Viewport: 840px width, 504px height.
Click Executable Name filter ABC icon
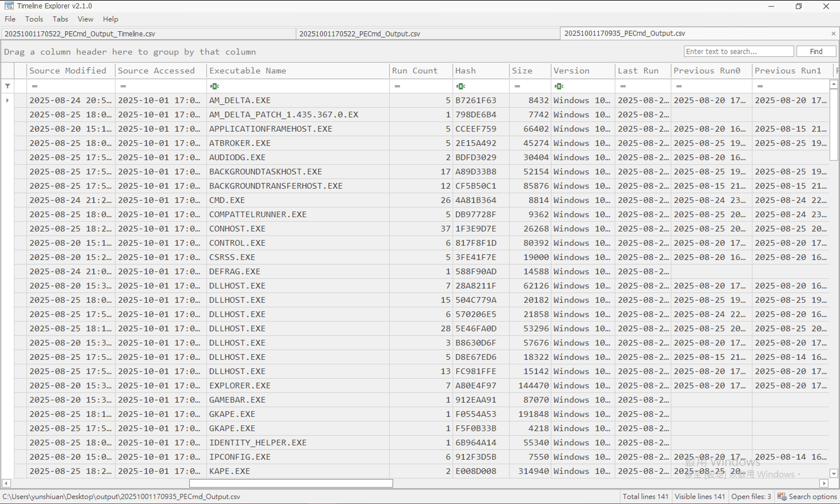[x=215, y=86]
